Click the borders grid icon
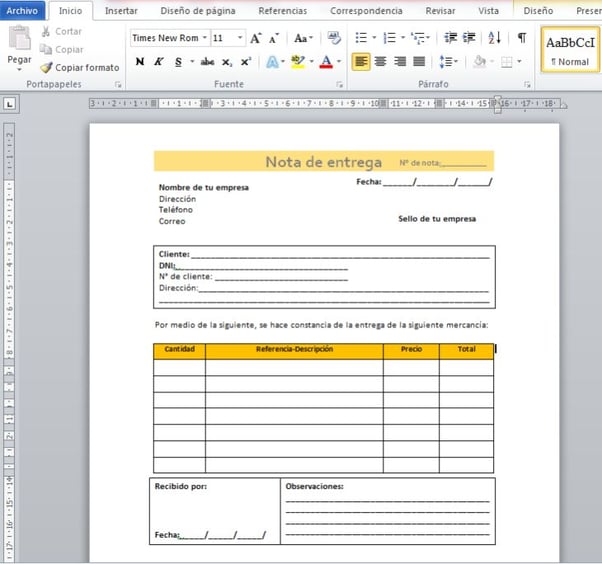Image resolution: width=602 pixels, height=564 pixels. tap(507, 62)
